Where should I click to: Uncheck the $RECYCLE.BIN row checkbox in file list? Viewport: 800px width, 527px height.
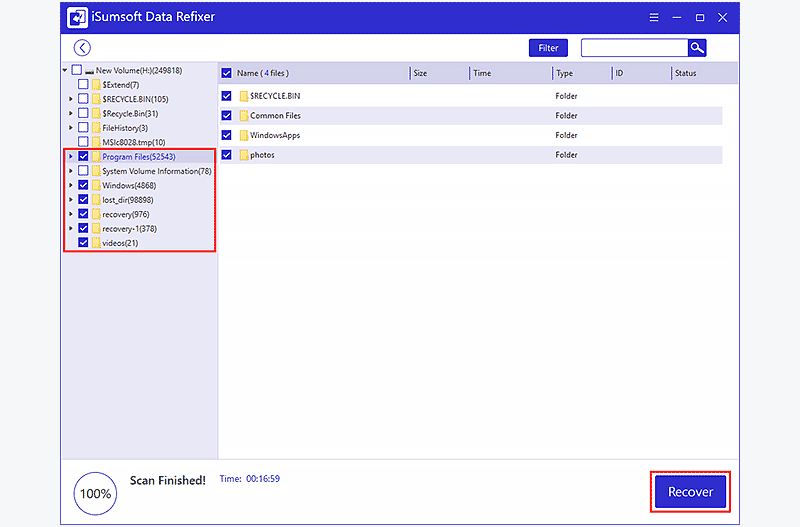pos(227,96)
